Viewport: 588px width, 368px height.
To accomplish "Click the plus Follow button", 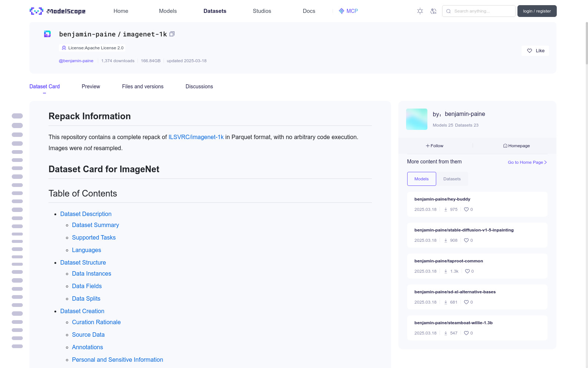I will pos(434,146).
